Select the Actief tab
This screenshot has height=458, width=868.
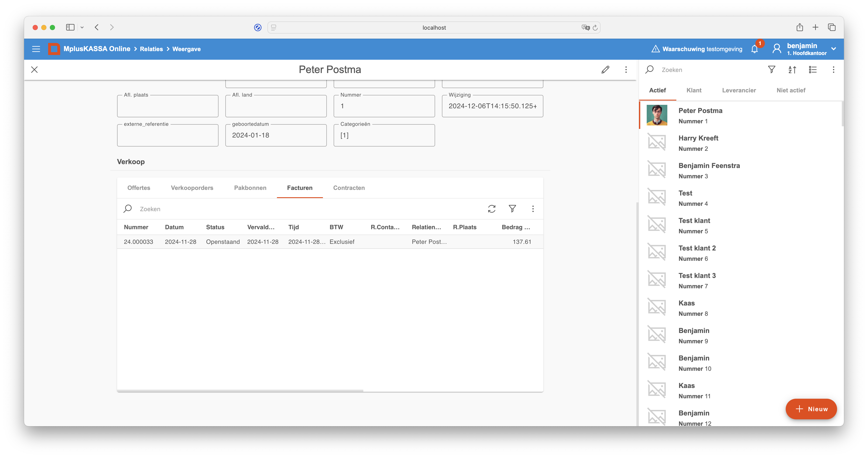[x=658, y=90]
